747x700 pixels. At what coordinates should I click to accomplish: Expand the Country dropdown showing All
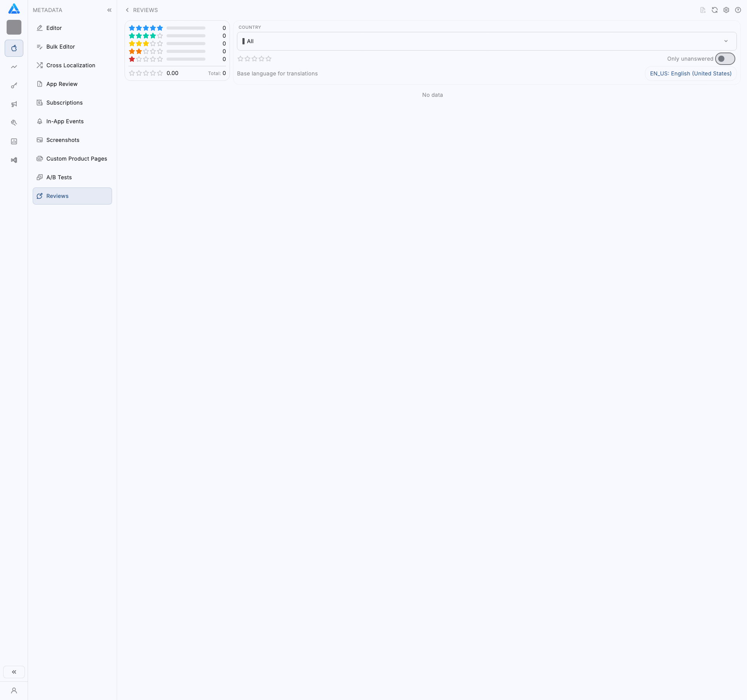[x=486, y=41]
